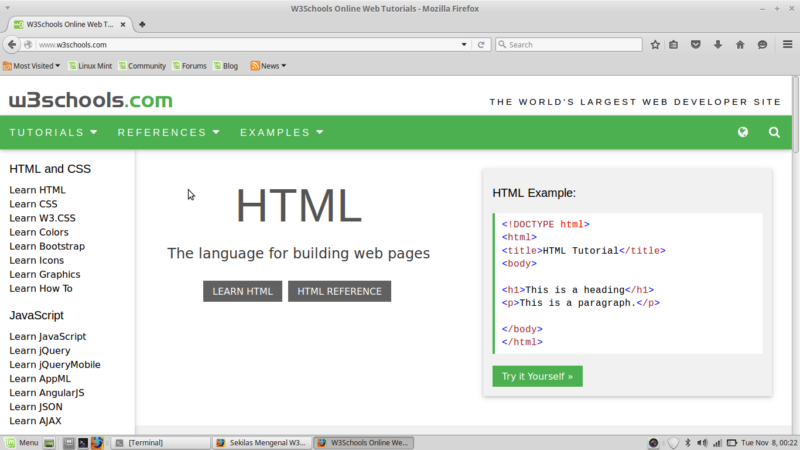Viewport: 800px width, 450px height.
Task: Open the Forums bookmark
Action: tap(189, 66)
